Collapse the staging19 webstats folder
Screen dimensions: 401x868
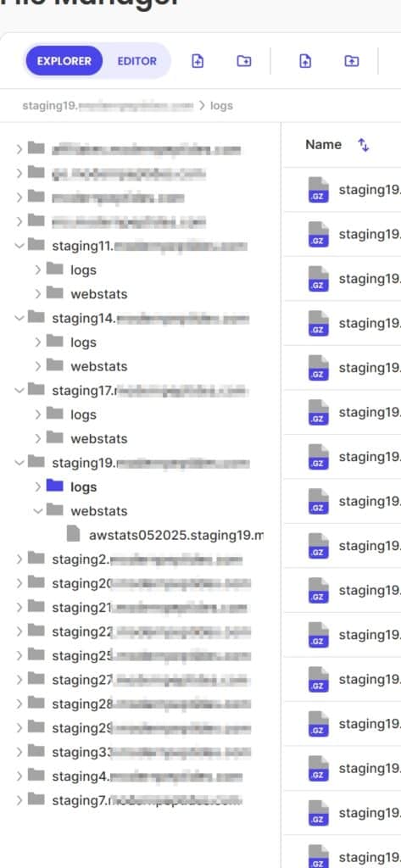37,510
